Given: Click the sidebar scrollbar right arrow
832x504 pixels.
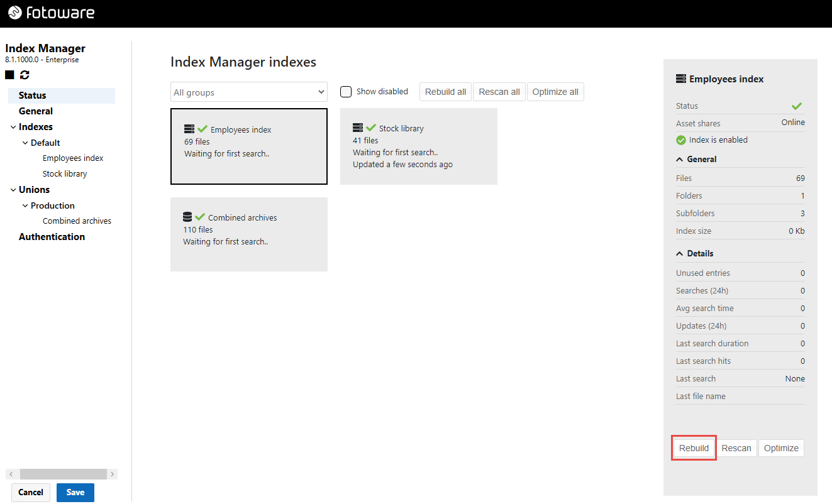Looking at the screenshot, I should pos(113,474).
